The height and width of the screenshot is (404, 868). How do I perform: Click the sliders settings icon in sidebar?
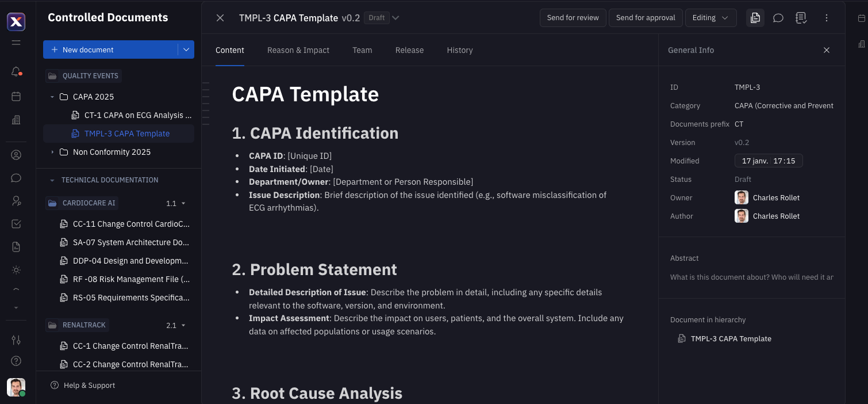[x=16, y=340]
